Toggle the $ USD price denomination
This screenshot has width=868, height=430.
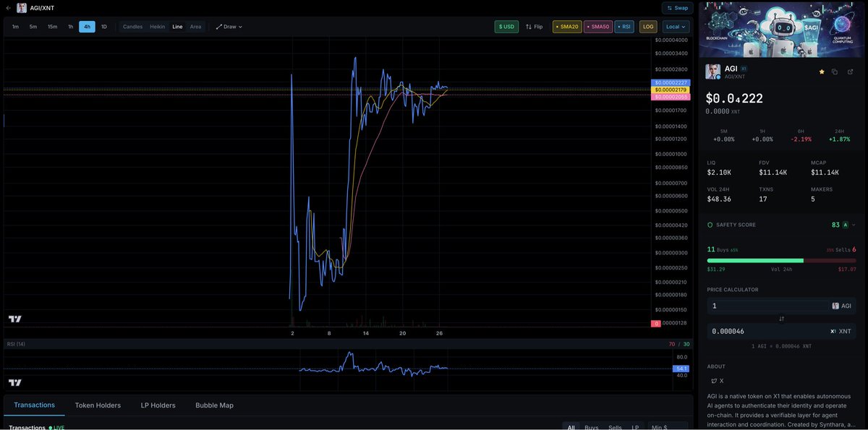click(506, 27)
